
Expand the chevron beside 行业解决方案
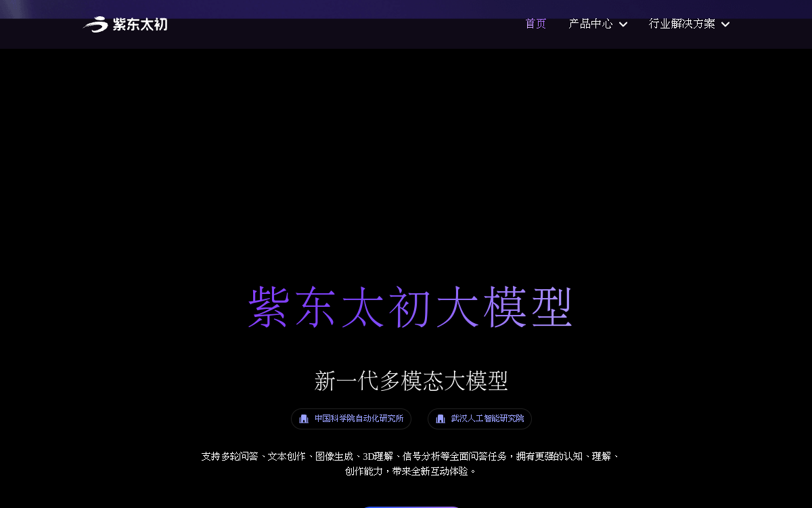coord(725,24)
